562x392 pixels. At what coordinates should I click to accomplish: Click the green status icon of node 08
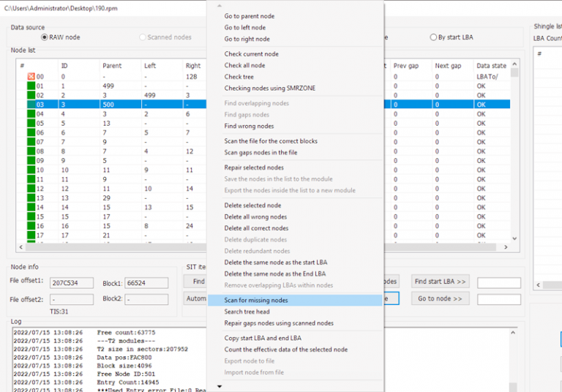31,151
